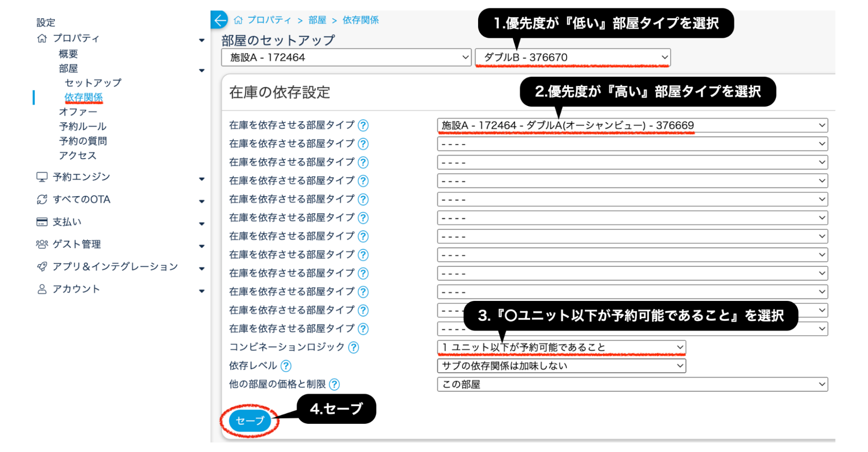Viewport: 868px width, 452px height.
Task: Click help icon beside 他の部屋の価格と制限
Action: pos(334,384)
